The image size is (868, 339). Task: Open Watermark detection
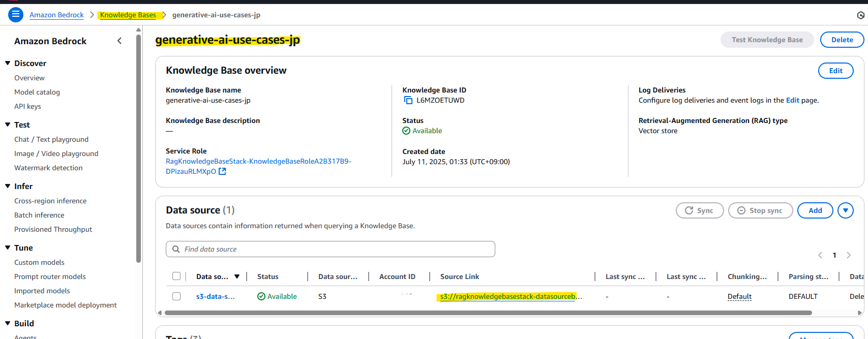48,168
